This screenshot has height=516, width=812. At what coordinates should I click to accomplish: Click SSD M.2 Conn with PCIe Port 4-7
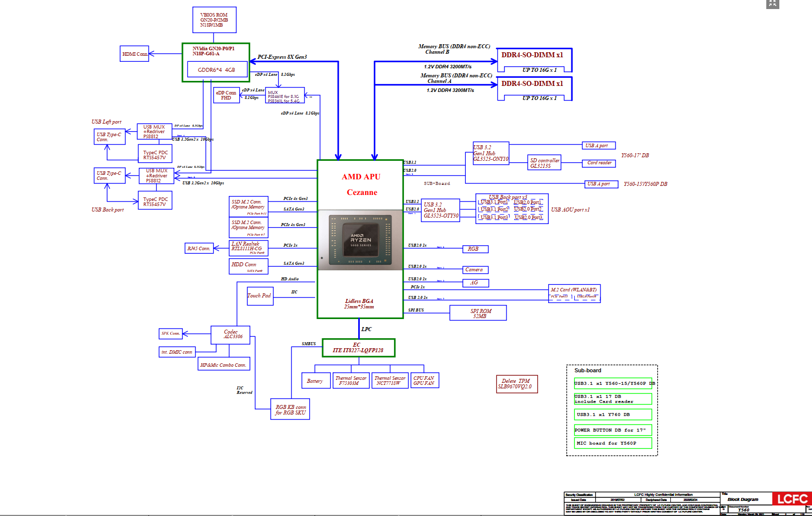point(248,227)
